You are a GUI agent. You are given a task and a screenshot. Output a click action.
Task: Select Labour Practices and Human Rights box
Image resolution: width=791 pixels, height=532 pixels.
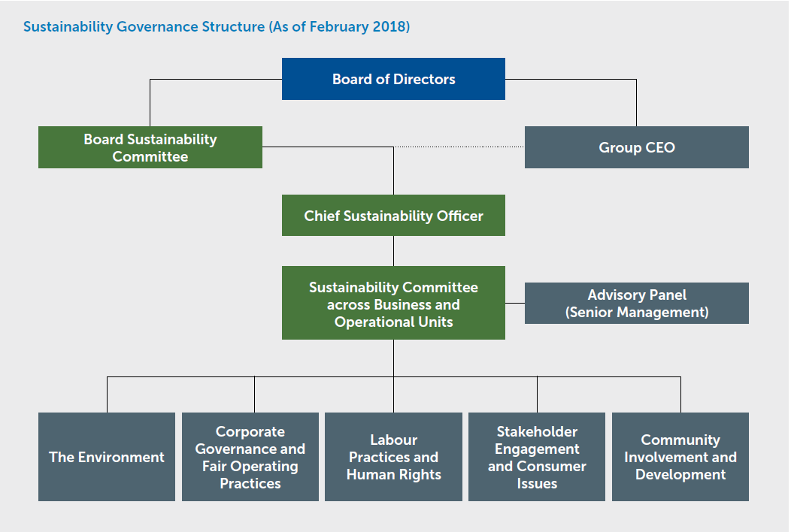pos(393,457)
